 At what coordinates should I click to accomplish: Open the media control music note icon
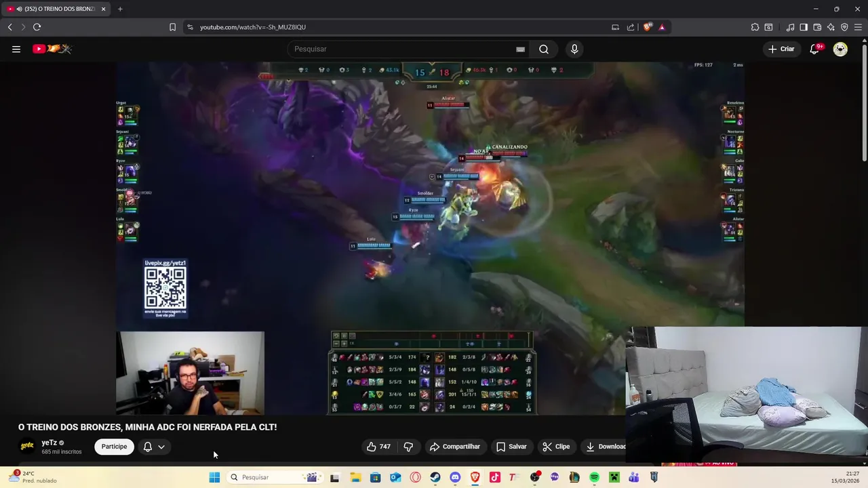pyautogui.click(x=790, y=27)
